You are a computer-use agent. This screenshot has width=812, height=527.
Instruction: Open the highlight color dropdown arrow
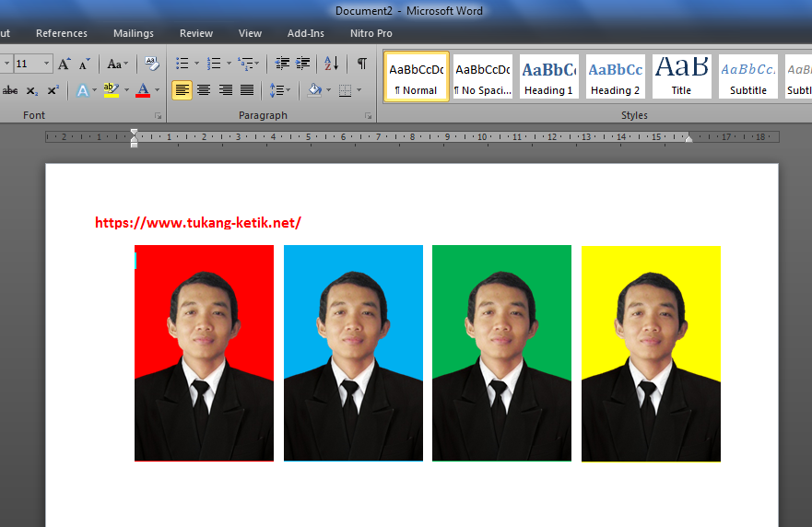pyautogui.click(x=126, y=90)
